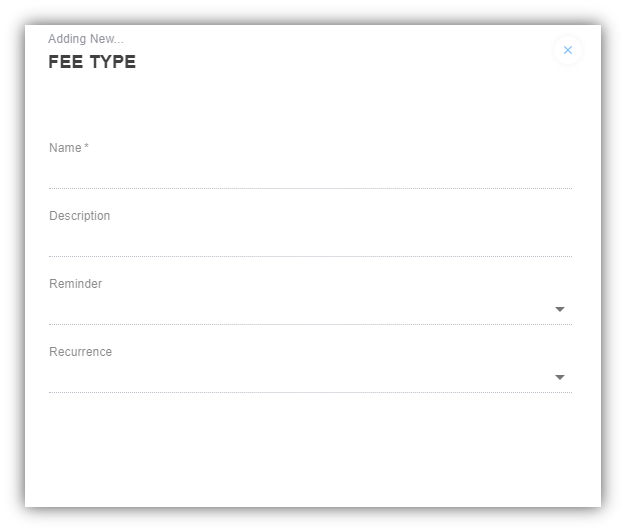The height and width of the screenshot is (532, 626).
Task: Click the required asterisk beside Name
Action: pos(87,147)
